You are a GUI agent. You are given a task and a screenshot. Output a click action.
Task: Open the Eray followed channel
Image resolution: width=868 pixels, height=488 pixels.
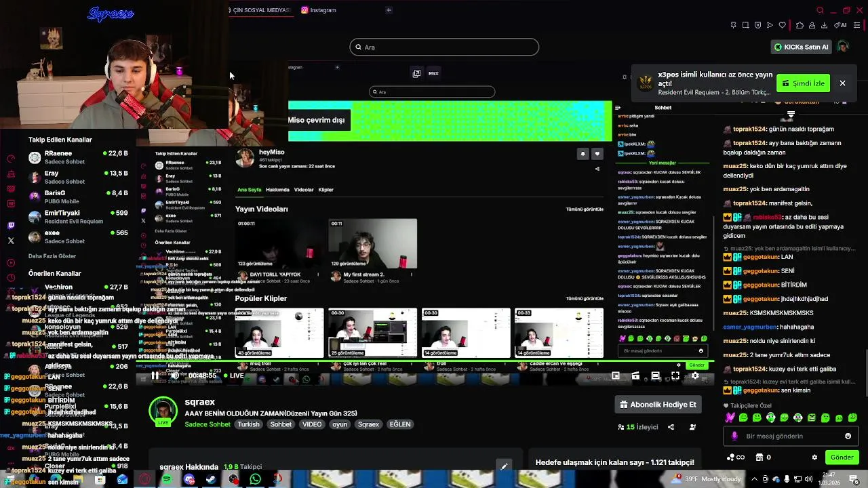point(78,177)
